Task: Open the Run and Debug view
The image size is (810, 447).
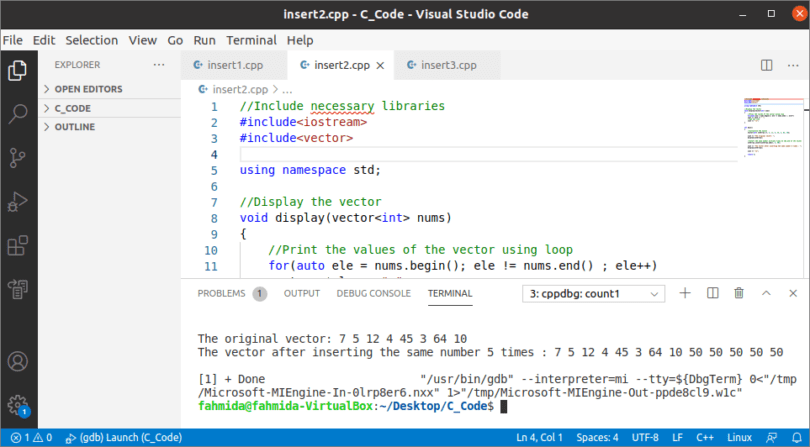Action: click(17, 202)
